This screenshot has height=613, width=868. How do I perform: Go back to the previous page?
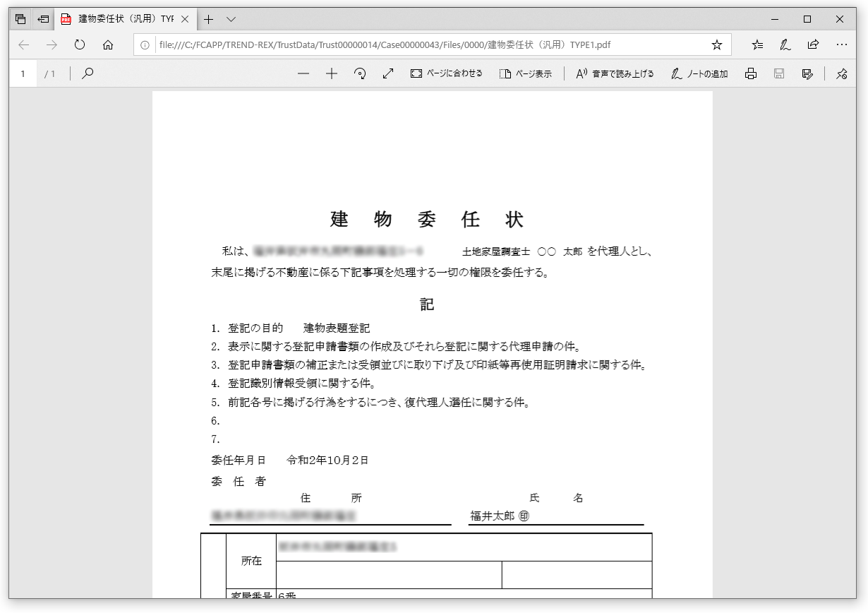[x=24, y=44]
